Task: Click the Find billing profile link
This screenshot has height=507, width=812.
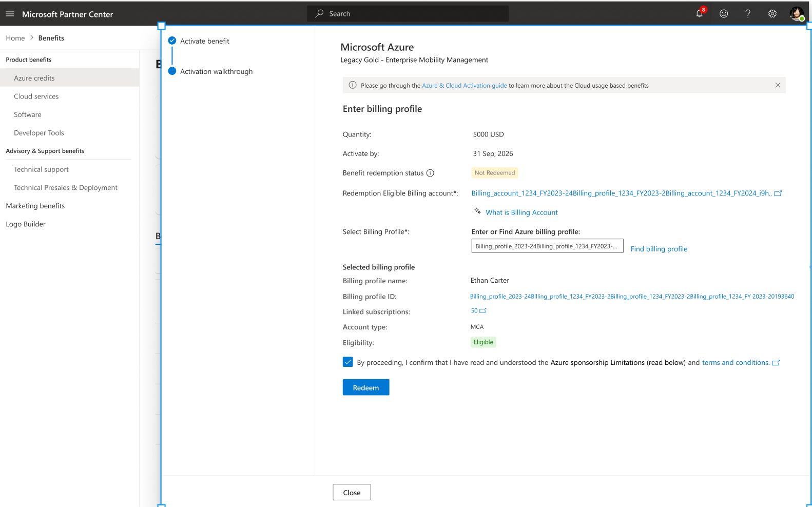Action: click(659, 249)
